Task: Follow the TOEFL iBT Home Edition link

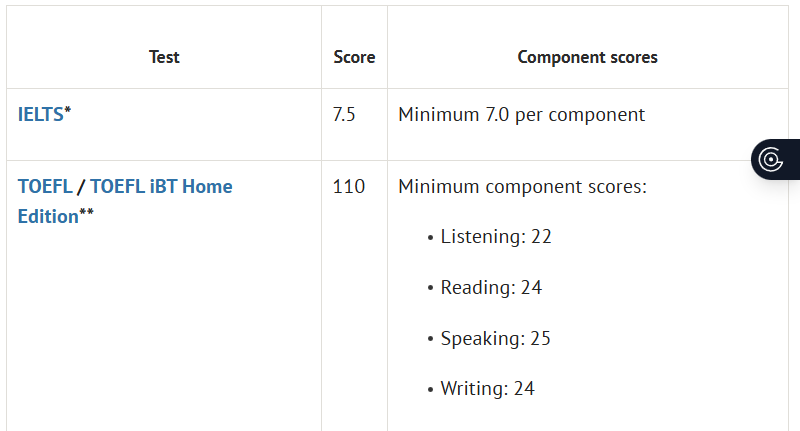Action: pyautogui.click(x=161, y=187)
